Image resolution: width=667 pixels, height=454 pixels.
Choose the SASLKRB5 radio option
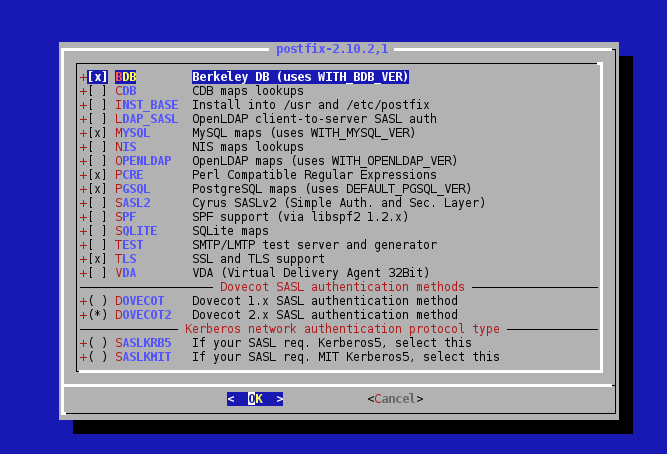(x=97, y=343)
